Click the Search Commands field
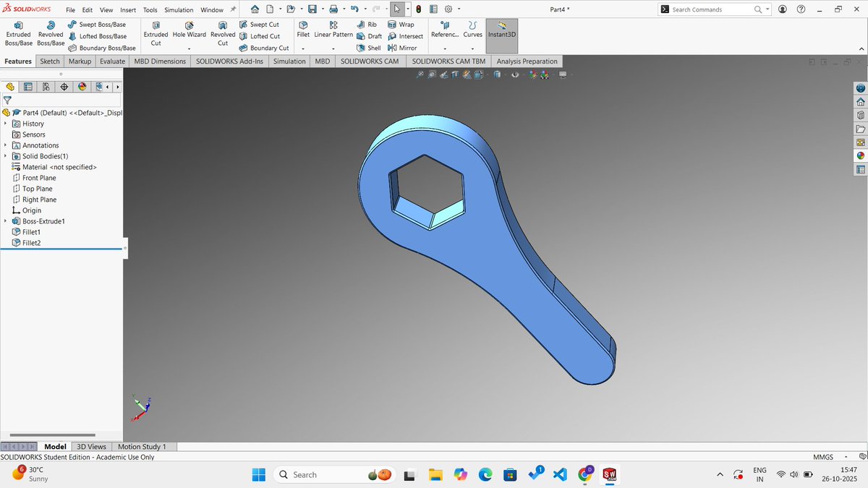 point(714,9)
